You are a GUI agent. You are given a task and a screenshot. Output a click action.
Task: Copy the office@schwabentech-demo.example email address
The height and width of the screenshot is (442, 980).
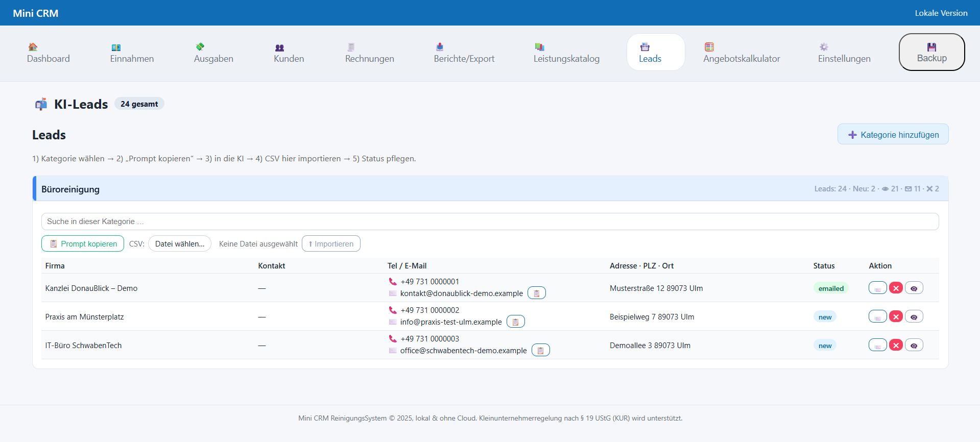coord(540,351)
